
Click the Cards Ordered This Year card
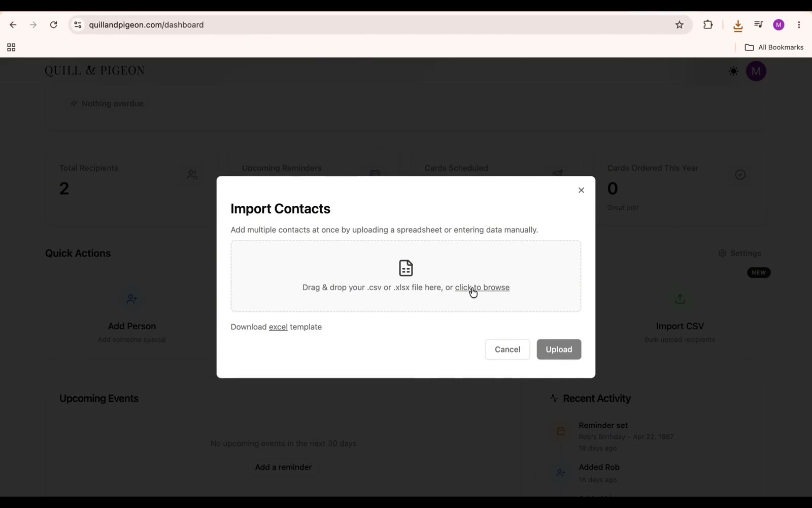coord(680,187)
